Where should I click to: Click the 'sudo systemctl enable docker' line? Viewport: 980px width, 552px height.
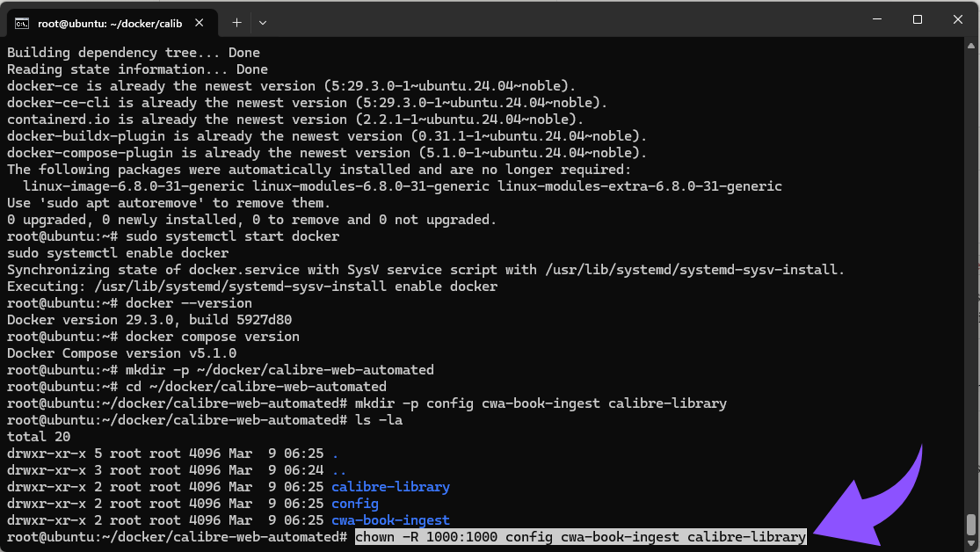[118, 253]
